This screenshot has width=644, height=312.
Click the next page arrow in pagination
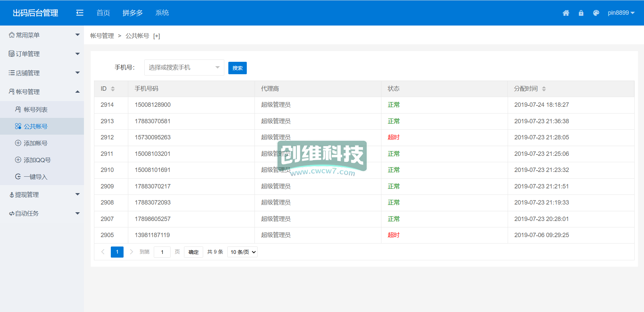131,252
